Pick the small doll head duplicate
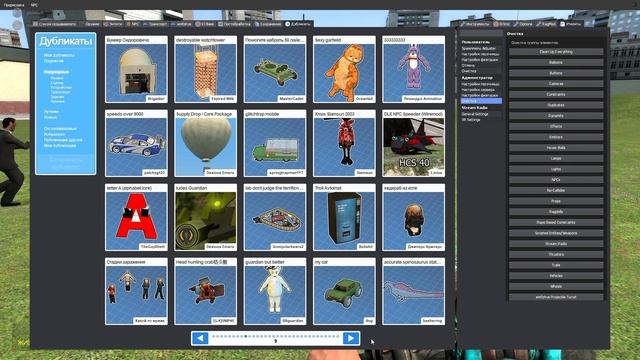Viewport: 640px width, 360px height. click(413, 217)
